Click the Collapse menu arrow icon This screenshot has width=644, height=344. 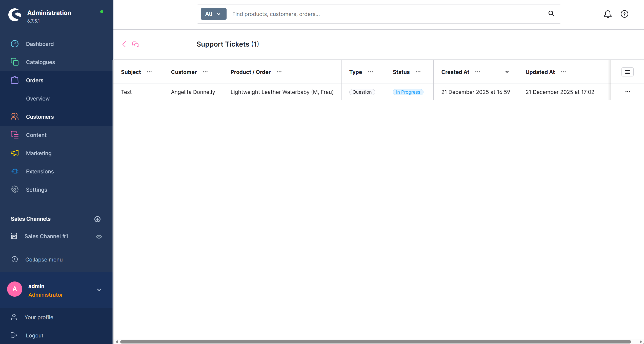15,259
